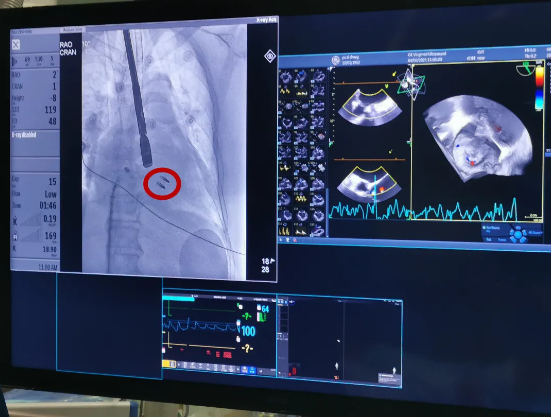Click the color Doppler scale bar

[539, 88]
